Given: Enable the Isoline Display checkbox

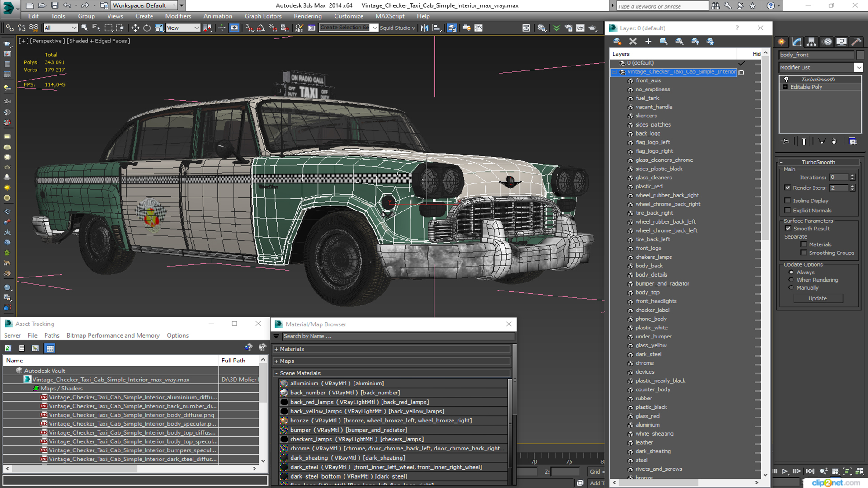Looking at the screenshot, I should [788, 201].
